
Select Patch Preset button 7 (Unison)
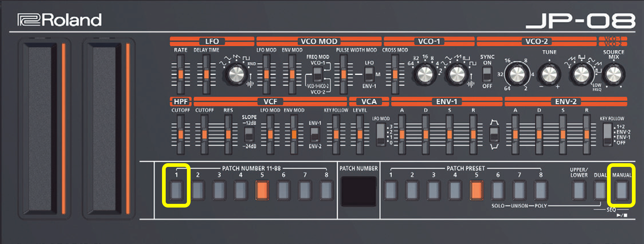[x=519, y=191]
